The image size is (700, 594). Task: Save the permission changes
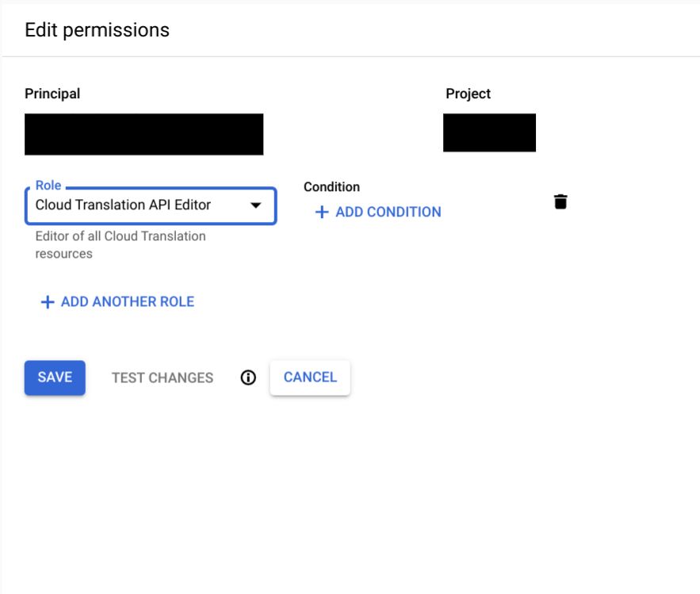coord(55,377)
